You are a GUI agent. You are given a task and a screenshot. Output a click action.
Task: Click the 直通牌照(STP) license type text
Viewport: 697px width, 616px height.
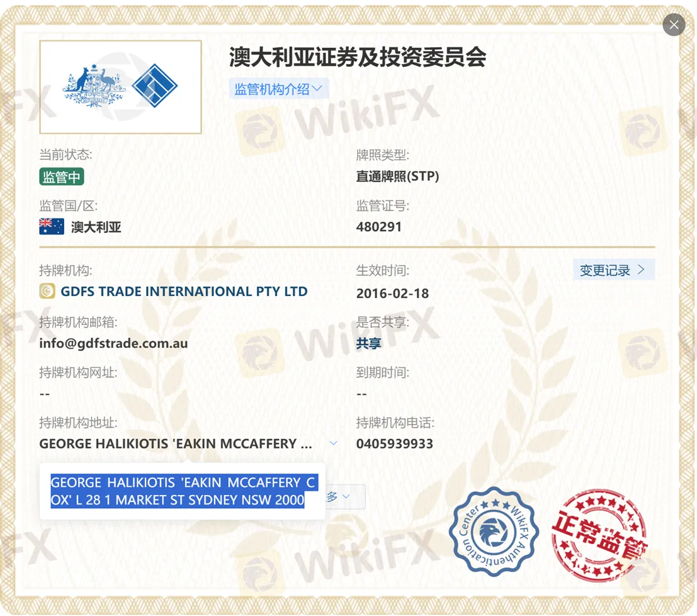click(397, 176)
